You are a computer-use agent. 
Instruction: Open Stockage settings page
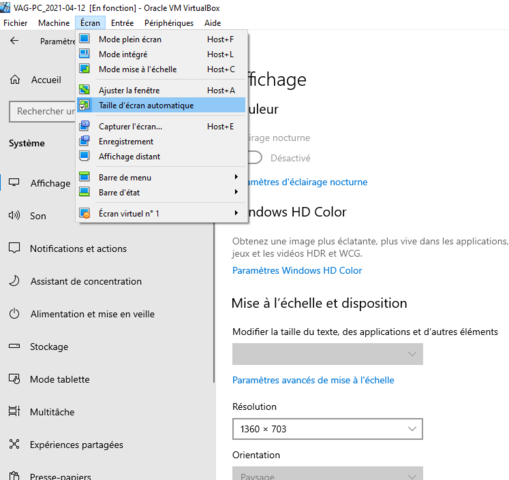click(x=49, y=347)
